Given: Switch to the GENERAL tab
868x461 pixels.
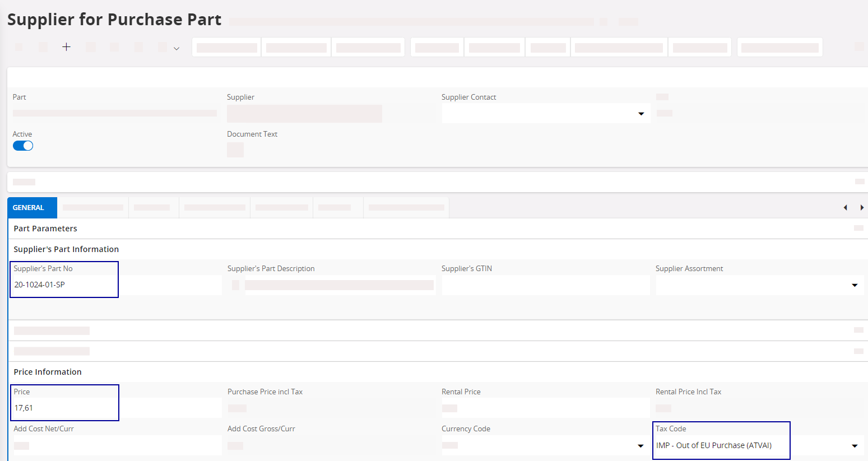Looking at the screenshot, I should (x=29, y=208).
